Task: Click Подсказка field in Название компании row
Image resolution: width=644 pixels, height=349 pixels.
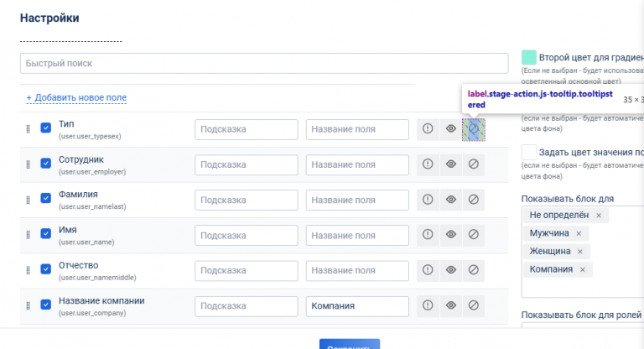Action: (247, 306)
